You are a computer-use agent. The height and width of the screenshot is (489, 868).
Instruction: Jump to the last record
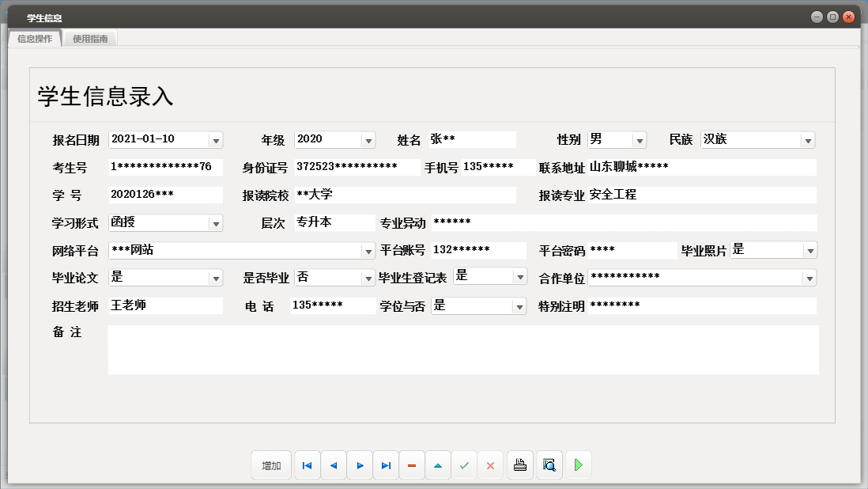(386, 465)
